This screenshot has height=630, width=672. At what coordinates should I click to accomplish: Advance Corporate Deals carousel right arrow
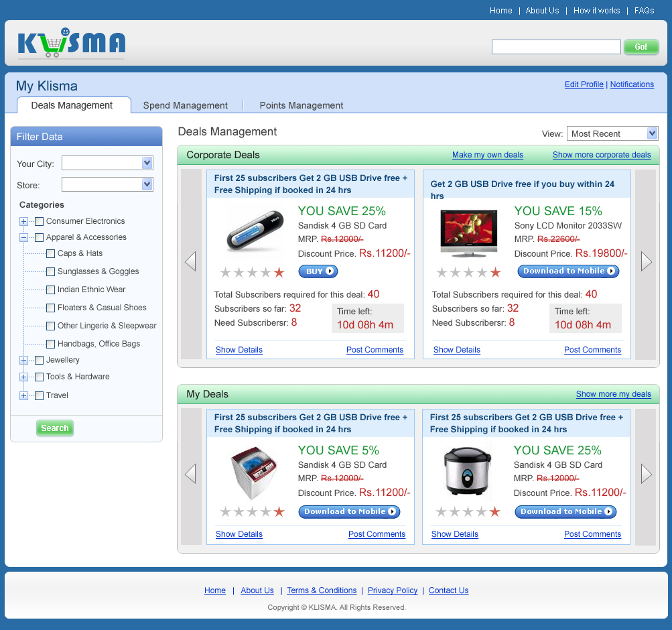click(646, 261)
